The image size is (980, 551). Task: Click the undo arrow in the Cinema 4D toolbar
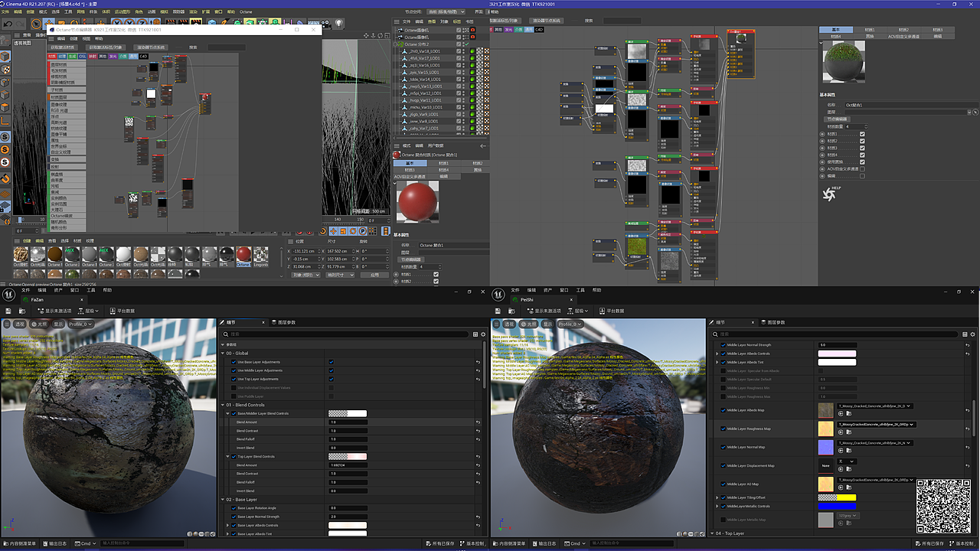click(8, 24)
